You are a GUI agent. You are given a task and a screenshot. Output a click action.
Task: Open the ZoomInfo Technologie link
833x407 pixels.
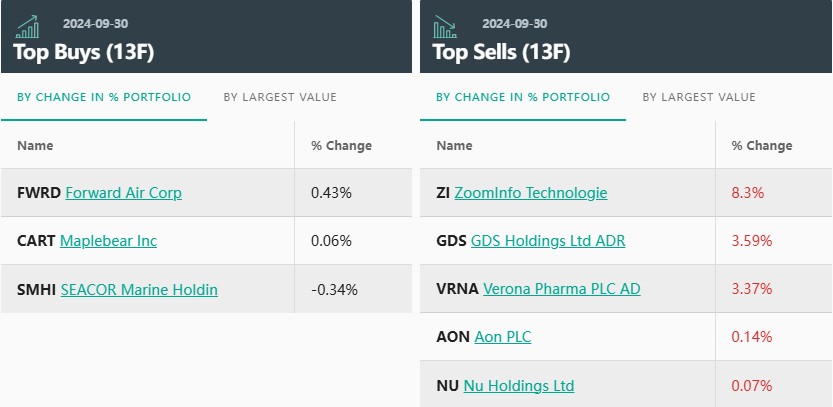(x=530, y=192)
